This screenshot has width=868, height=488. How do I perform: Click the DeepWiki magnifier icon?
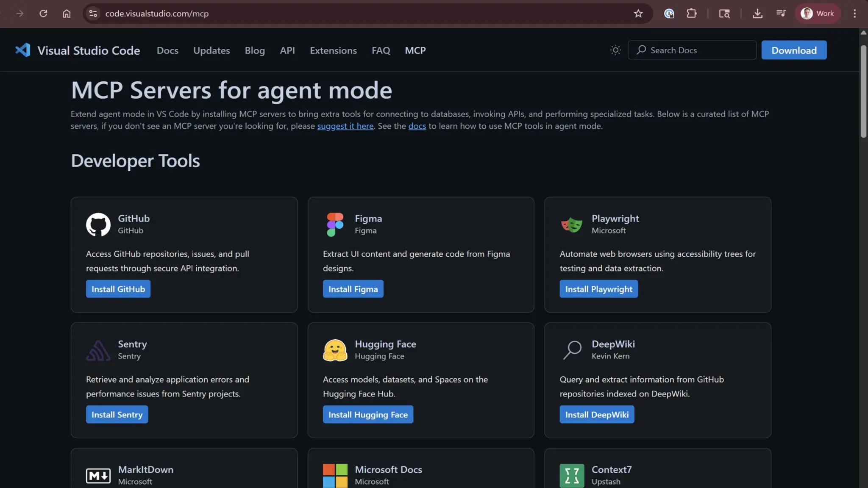coord(572,350)
